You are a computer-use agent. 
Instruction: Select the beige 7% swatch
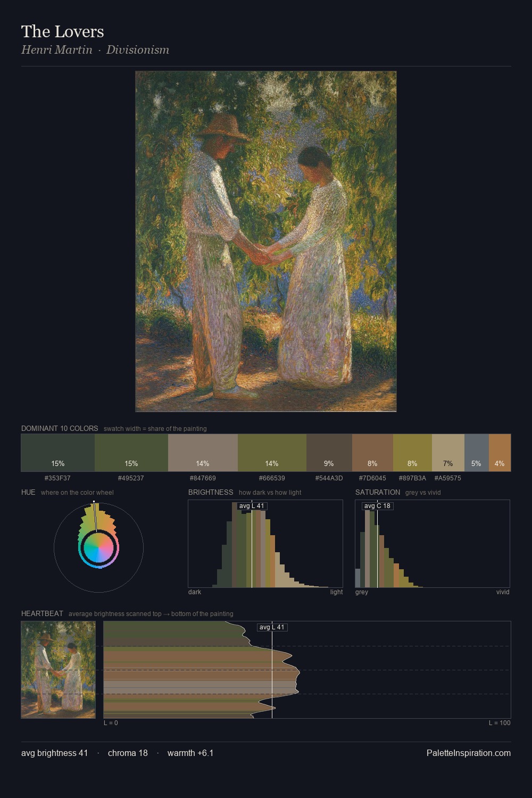click(448, 453)
